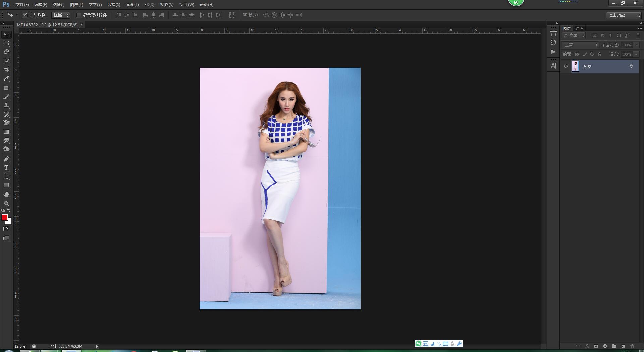Select the Brush tool
Screen dimensions: 644x352
pos(6,97)
